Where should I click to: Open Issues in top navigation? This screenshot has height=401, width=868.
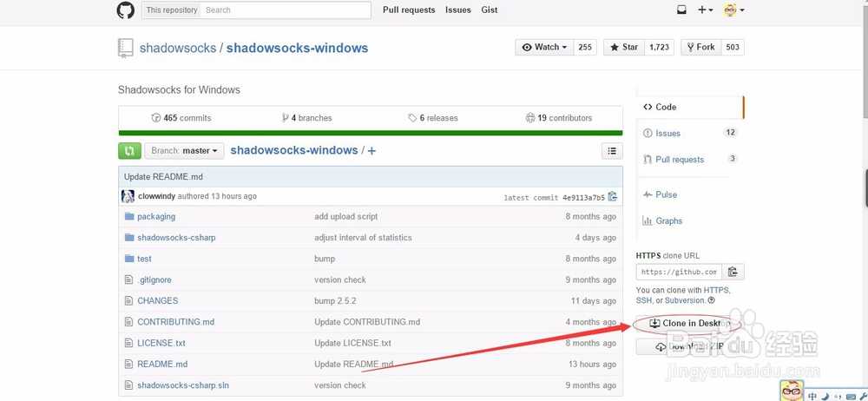pyautogui.click(x=457, y=10)
